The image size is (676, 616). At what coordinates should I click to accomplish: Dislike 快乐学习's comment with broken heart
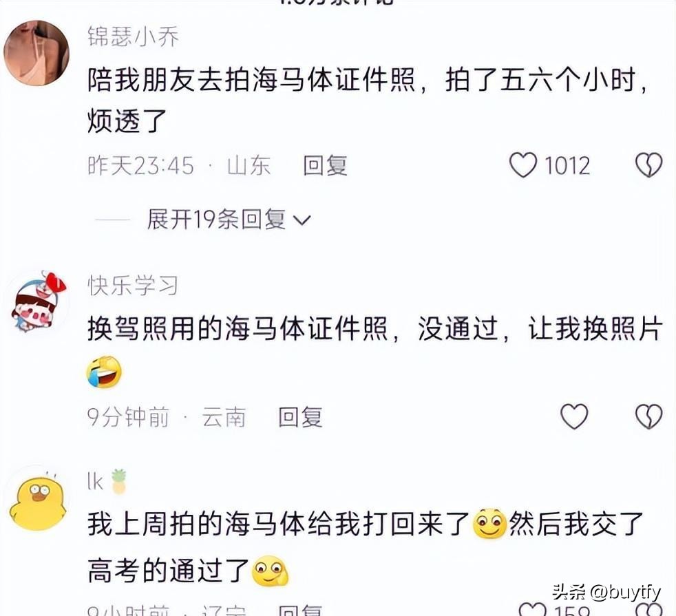pyautogui.click(x=649, y=416)
